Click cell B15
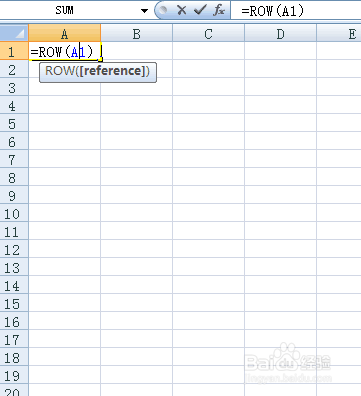Screen dimensions: 361x396 [136, 303]
